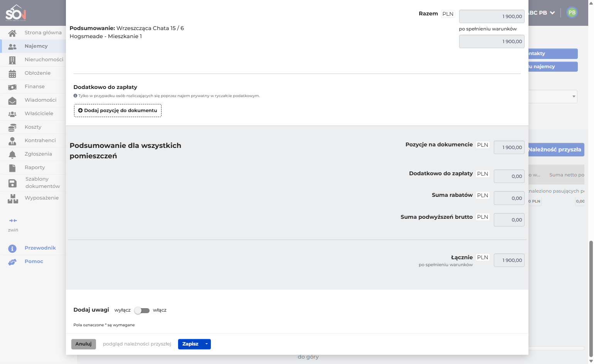Go to Finanse menu item
594x364 pixels.
tap(35, 87)
